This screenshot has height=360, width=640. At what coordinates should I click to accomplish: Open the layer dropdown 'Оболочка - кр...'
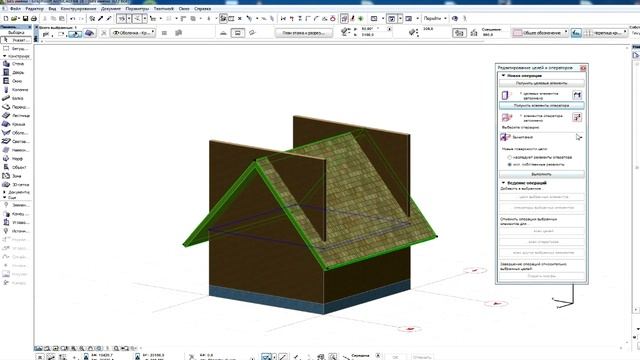[133, 33]
